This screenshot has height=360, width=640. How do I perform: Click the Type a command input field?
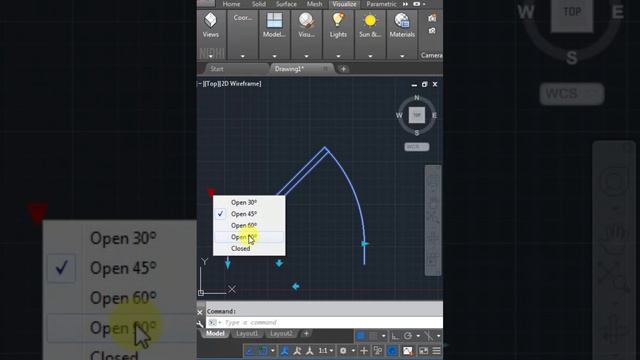pos(324,322)
